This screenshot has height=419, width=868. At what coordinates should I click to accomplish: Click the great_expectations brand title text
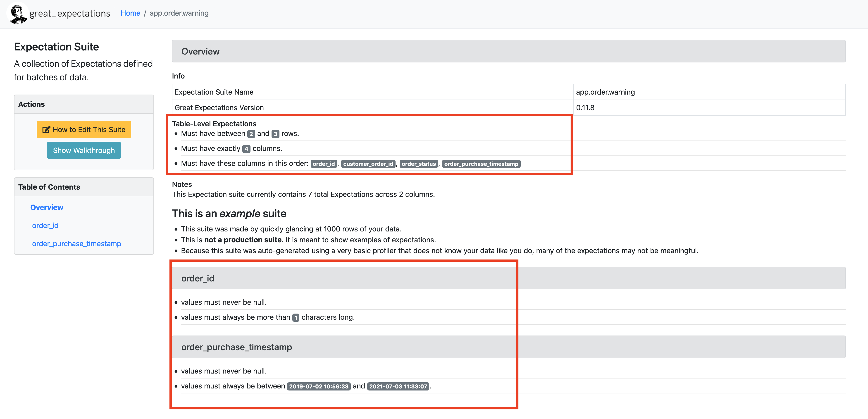coord(70,14)
